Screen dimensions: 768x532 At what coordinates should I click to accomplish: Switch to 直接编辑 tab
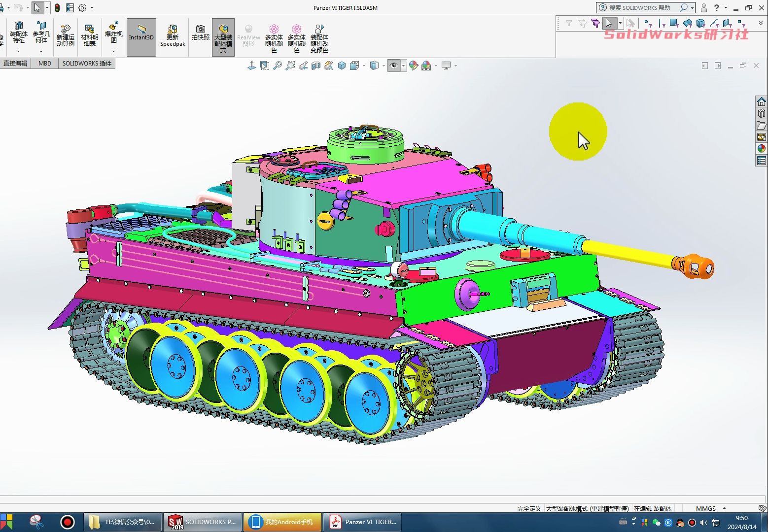(15, 64)
